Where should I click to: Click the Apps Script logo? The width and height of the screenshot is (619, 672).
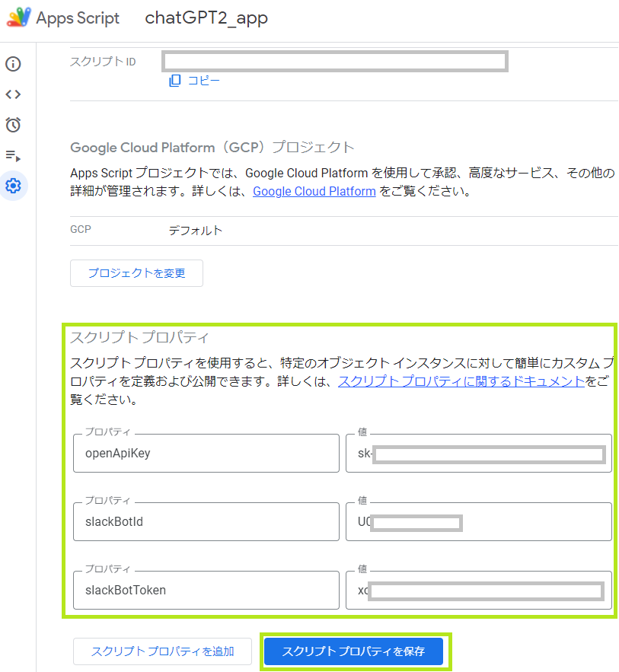click(x=20, y=18)
